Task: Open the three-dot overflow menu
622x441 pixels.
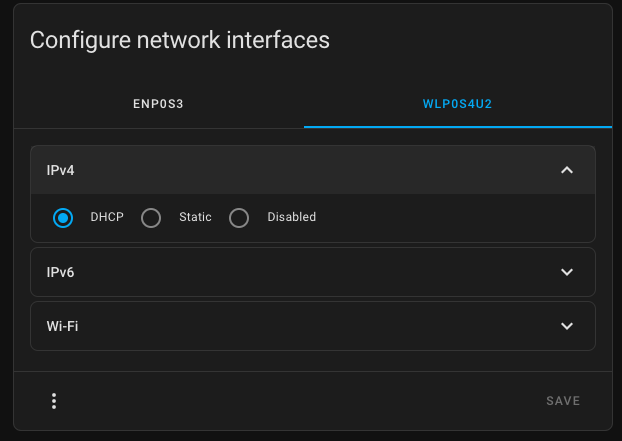Action: pyautogui.click(x=54, y=401)
